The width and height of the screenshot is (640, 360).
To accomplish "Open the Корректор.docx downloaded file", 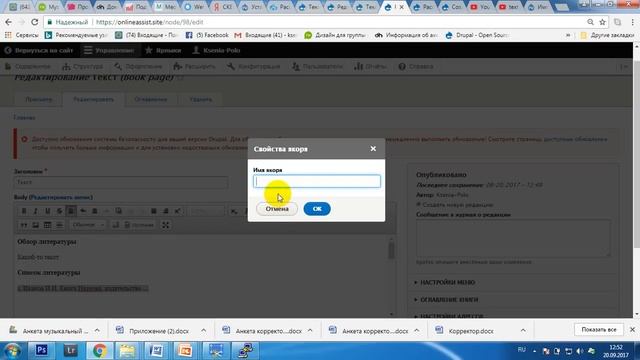I will 471,331.
